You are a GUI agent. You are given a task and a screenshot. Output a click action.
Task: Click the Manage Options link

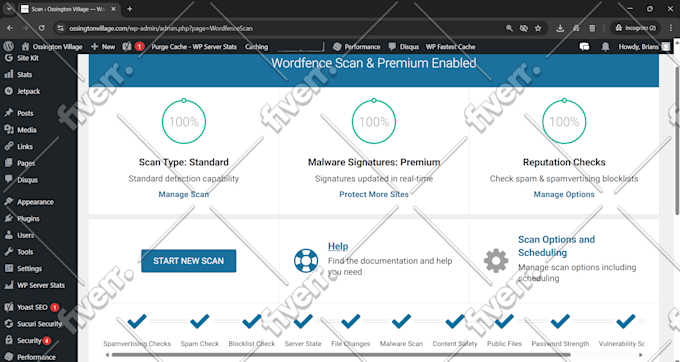pyautogui.click(x=564, y=194)
